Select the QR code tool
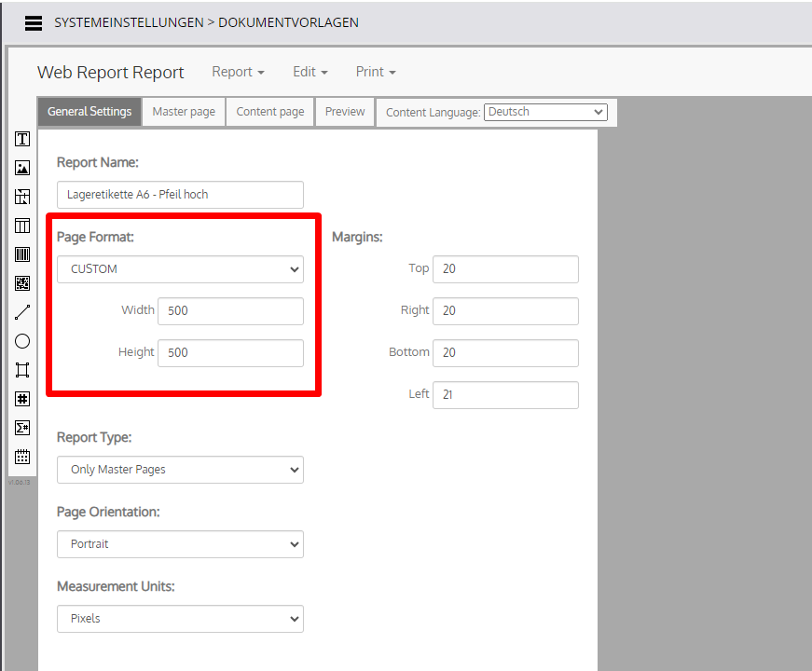This screenshot has height=671, width=812. (22, 283)
